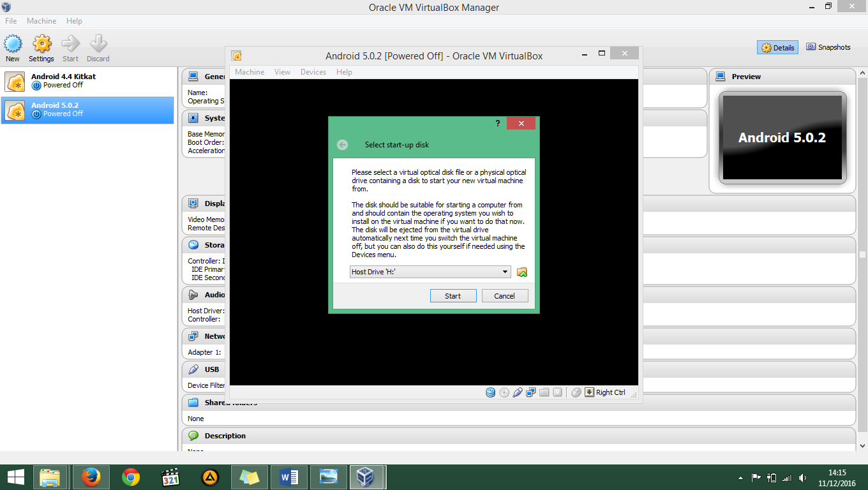Image resolution: width=868 pixels, height=490 pixels.
Task: Open the Machine menu in VM window
Action: pyautogui.click(x=250, y=72)
